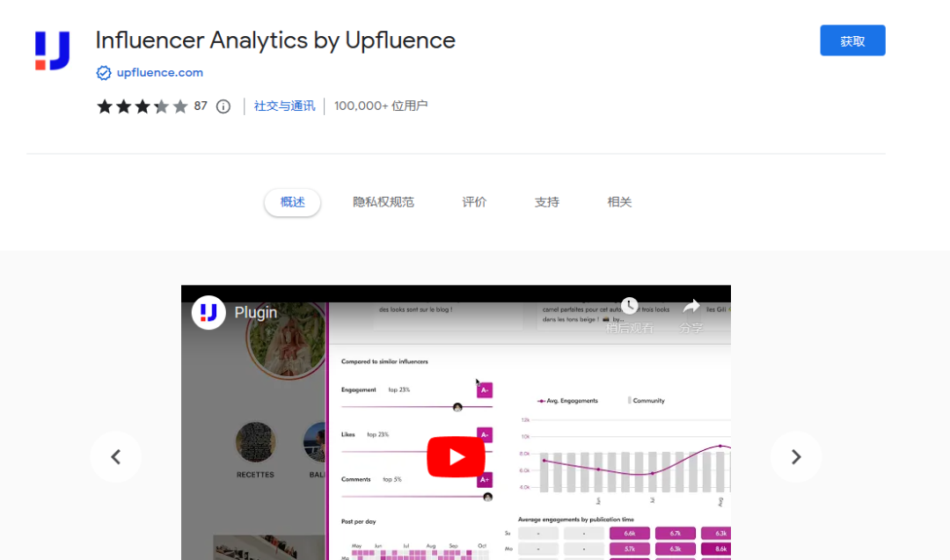Screen dimensions: 950x560
Task: Click the Engagement A- score badge in the screenshot
Action: click(484, 389)
